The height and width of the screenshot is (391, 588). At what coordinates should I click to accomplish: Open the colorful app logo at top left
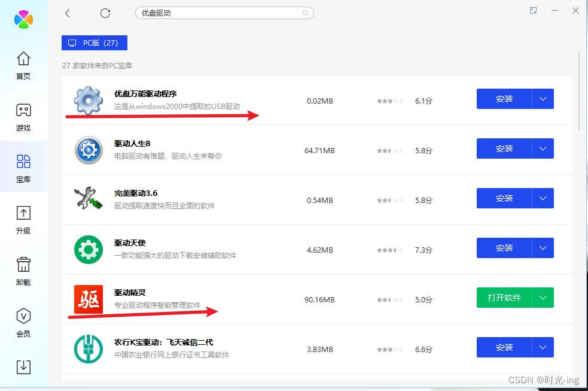coord(23,19)
